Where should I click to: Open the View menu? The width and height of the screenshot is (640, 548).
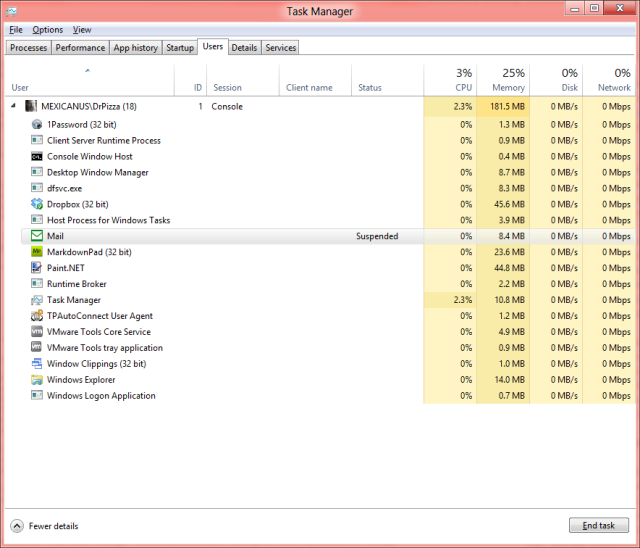tap(82, 30)
